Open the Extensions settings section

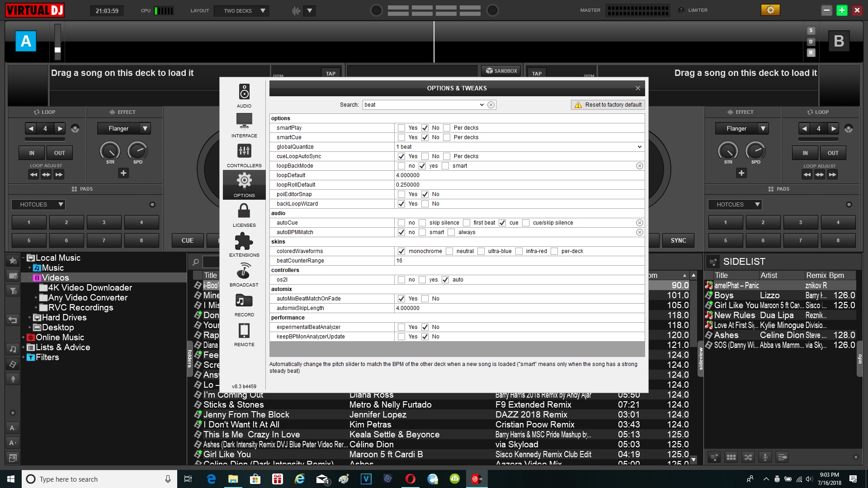pyautogui.click(x=244, y=244)
